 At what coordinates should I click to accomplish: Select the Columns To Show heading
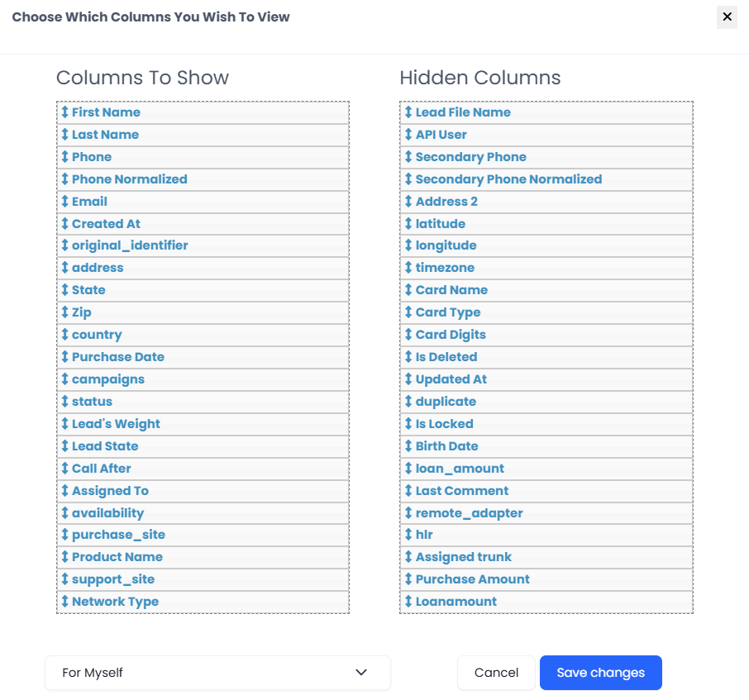142,78
